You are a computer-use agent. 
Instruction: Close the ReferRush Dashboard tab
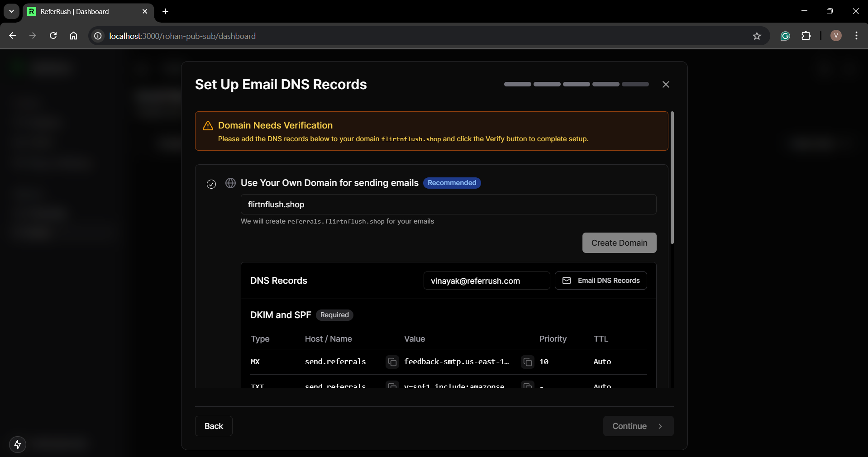click(145, 11)
